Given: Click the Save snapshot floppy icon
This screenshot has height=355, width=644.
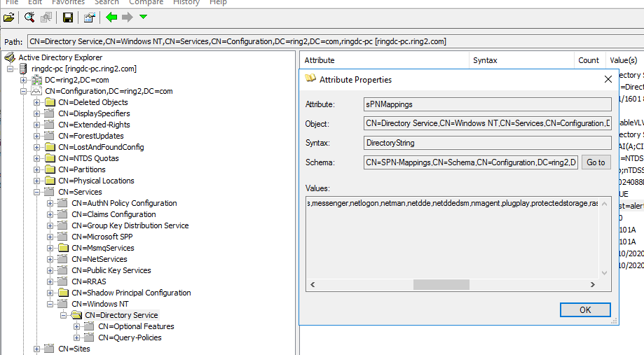Looking at the screenshot, I should pos(68,17).
